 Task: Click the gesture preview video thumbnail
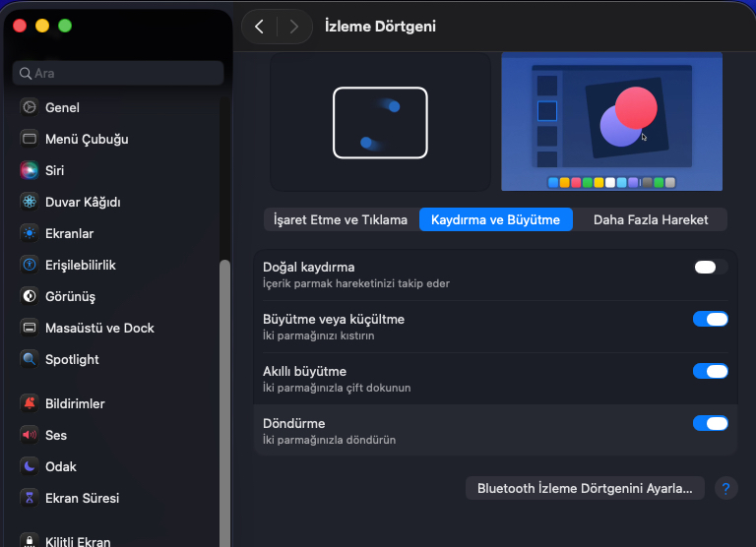[611, 121]
